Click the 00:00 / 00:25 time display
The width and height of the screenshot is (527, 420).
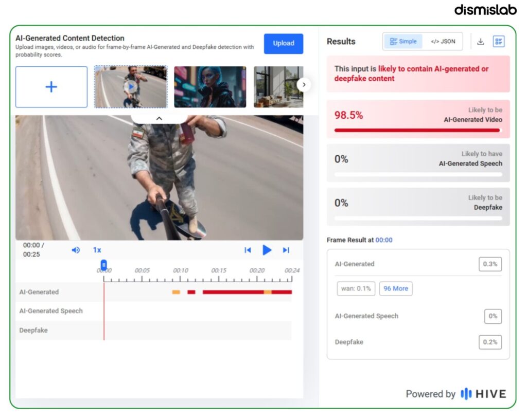pyautogui.click(x=33, y=250)
